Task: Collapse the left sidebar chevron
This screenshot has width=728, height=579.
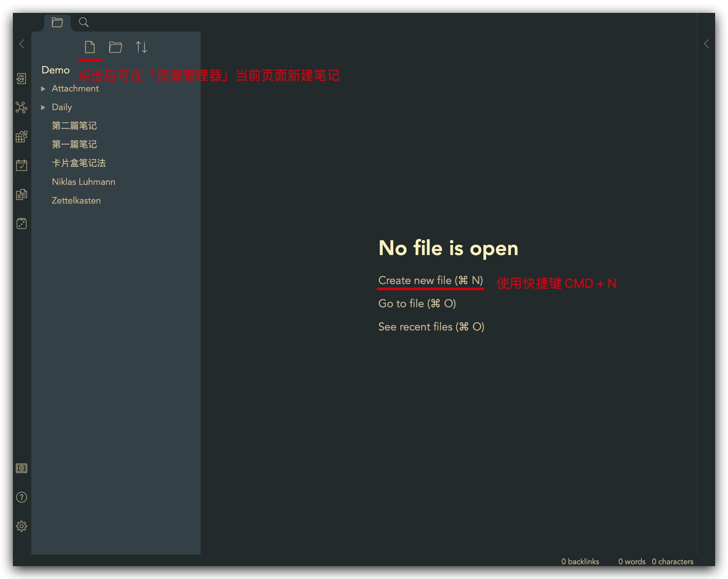Action: coord(22,44)
